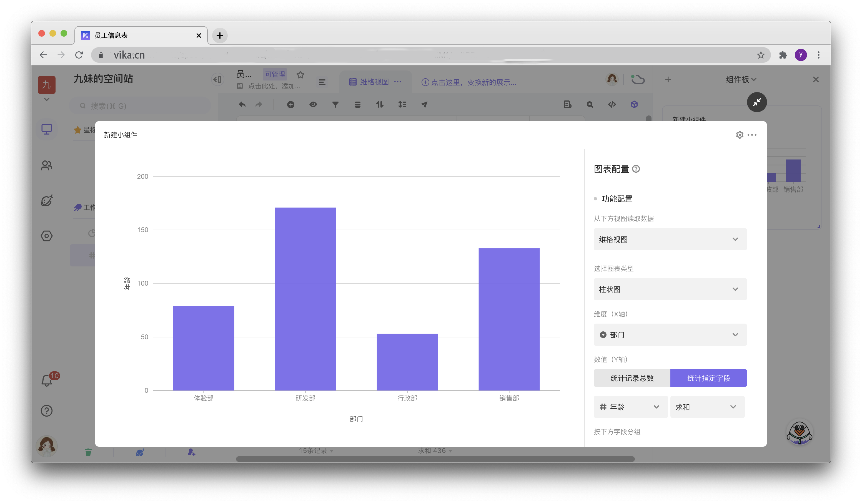Expand the 部门 X-axis dimension dropdown
The image size is (862, 504).
pyautogui.click(x=670, y=335)
